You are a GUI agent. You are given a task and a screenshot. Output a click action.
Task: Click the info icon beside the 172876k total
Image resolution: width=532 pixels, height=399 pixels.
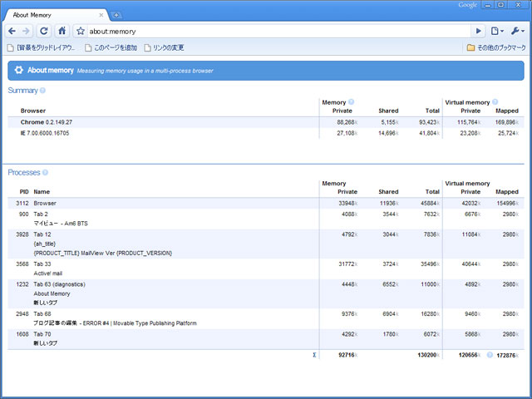tap(490, 354)
